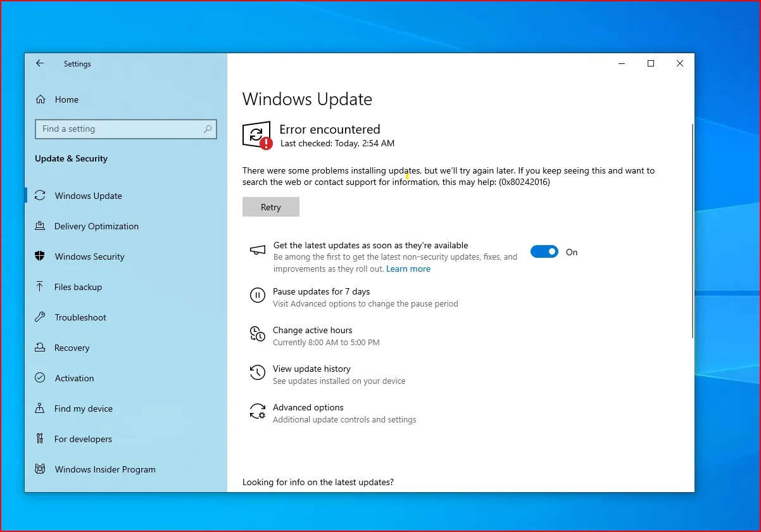Open Windows Security from the sidebar
Viewport: 761px width, 532px height.
89,256
